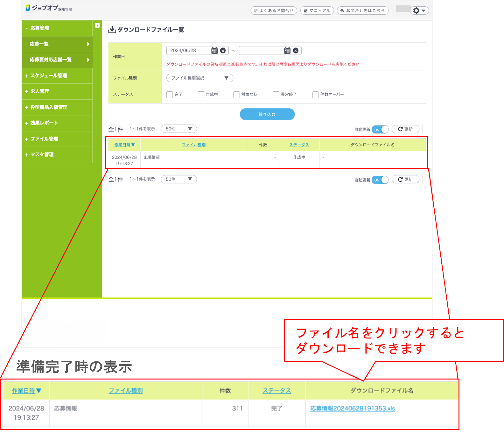
Task: Collapse the green sidebar panel
Action: (97, 25)
